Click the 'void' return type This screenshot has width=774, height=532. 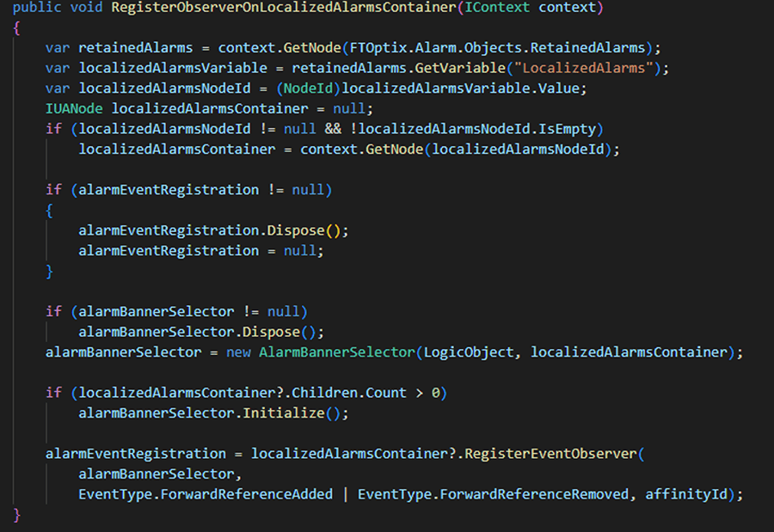point(86,8)
